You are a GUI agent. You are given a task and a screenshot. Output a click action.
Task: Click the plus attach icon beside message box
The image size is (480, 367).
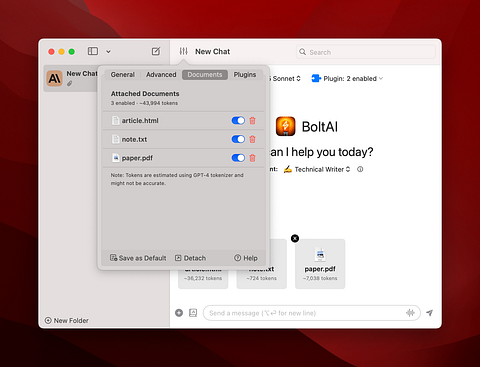pyautogui.click(x=179, y=313)
